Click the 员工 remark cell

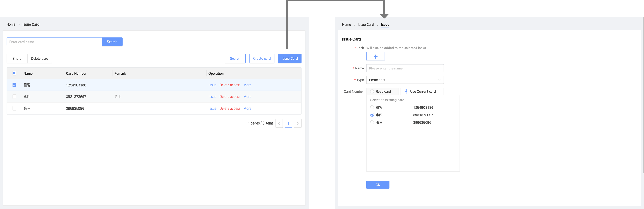click(117, 97)
